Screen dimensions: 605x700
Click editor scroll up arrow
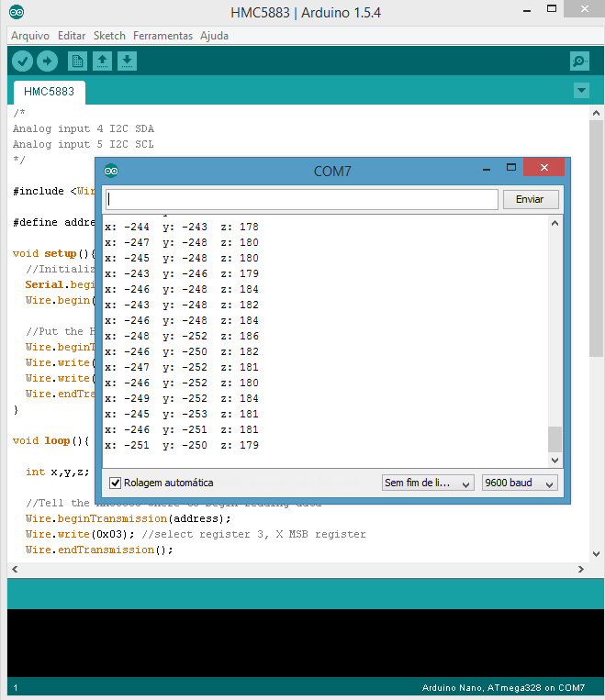coord(596,113)
